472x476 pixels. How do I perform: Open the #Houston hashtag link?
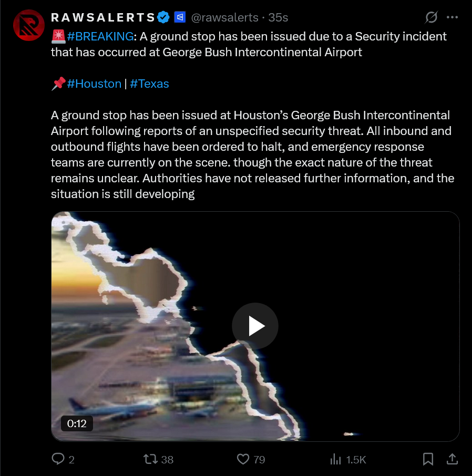tap(94, 84)
